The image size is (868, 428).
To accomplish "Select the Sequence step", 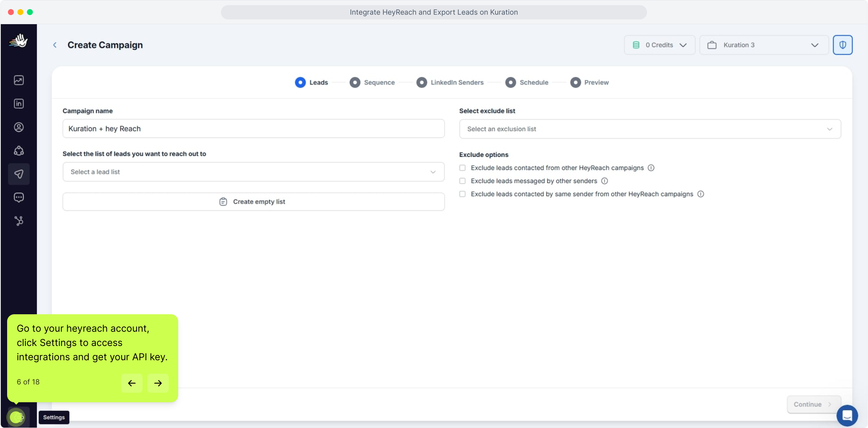I will click(372, 82).
